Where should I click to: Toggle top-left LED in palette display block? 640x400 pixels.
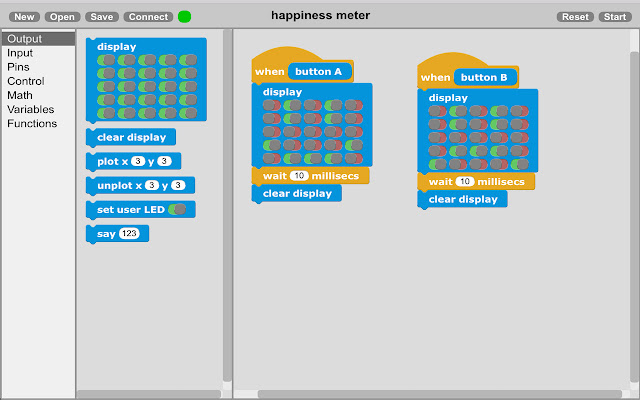[106, 60]
